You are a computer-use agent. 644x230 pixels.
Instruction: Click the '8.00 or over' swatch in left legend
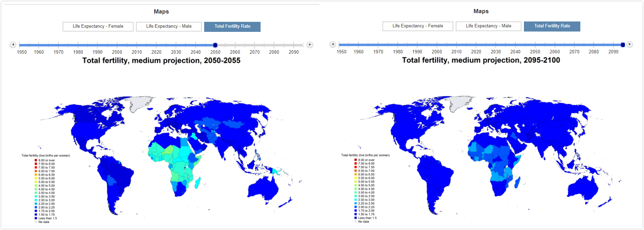click(x=36, y=160)
